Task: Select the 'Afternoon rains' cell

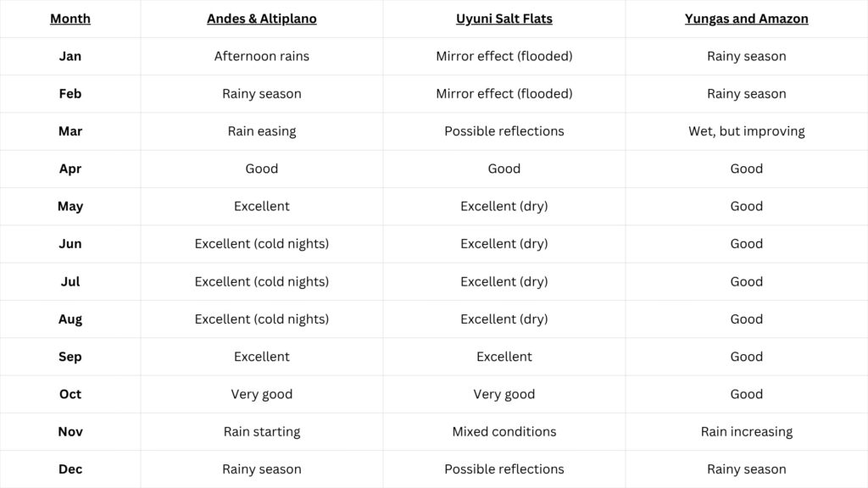Action: [262, 56]
